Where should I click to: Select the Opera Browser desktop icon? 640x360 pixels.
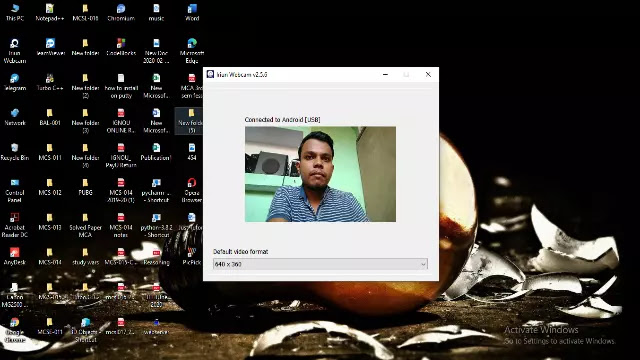(192, 191)
